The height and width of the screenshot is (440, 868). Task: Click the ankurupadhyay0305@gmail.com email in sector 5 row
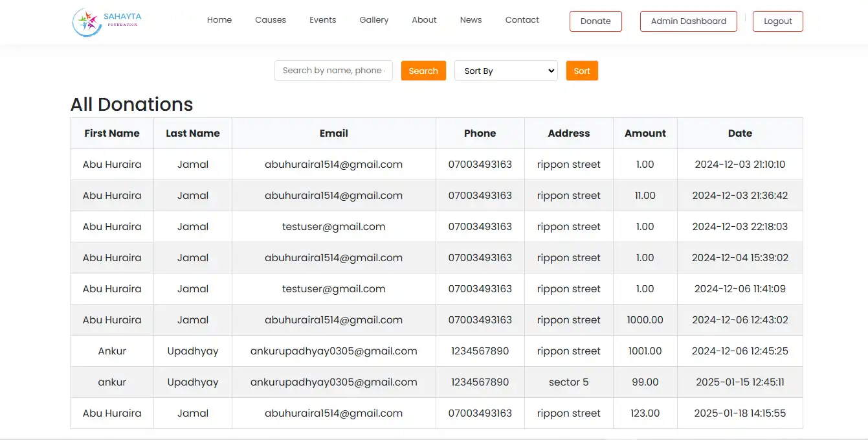333,382
